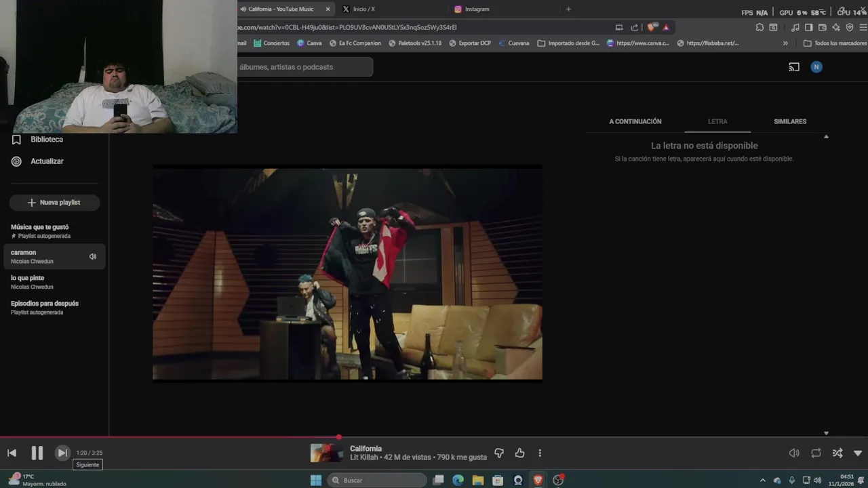Open the Cuevana bookmark

coord(514,43)
